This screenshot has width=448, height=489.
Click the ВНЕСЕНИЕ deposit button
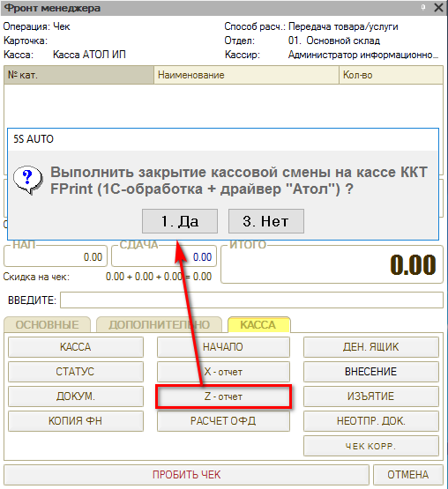371,372
